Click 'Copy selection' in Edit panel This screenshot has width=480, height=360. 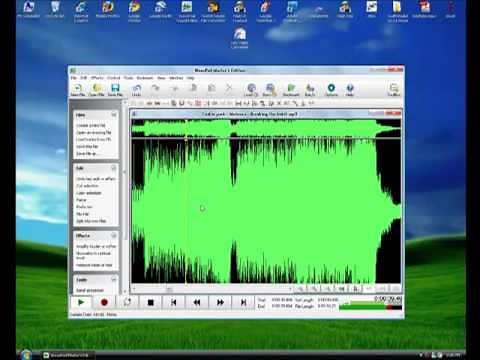tap(89, 193)
